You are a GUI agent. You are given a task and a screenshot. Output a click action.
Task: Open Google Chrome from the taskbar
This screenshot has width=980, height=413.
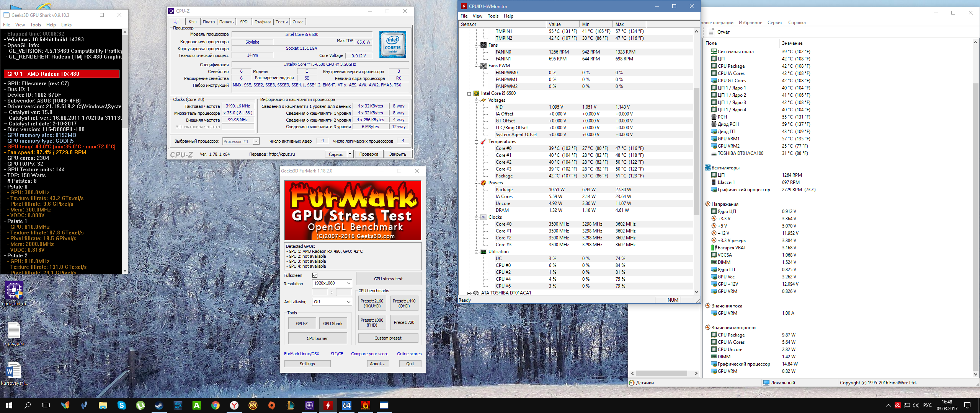coord(216,405)
